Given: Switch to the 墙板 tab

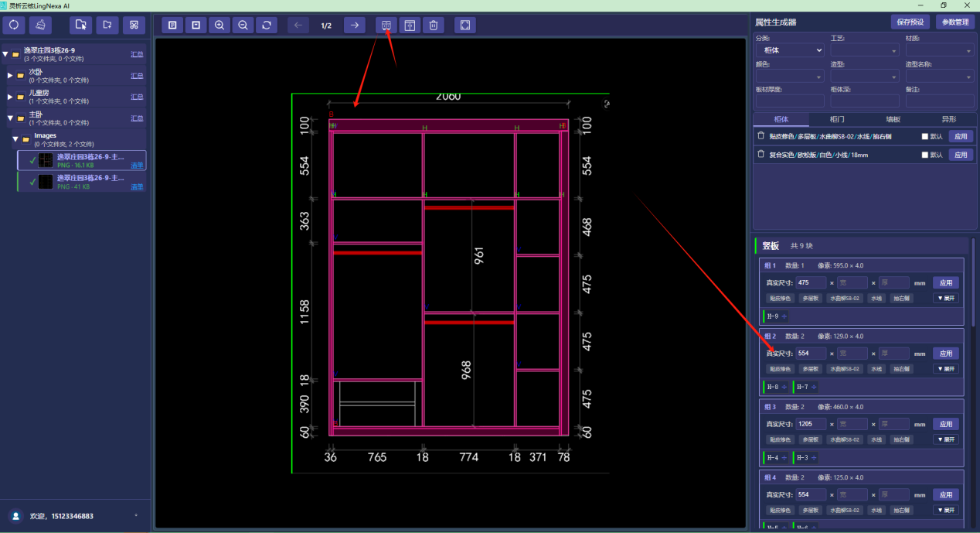Looking at the screenshot, I should (893, 119).
